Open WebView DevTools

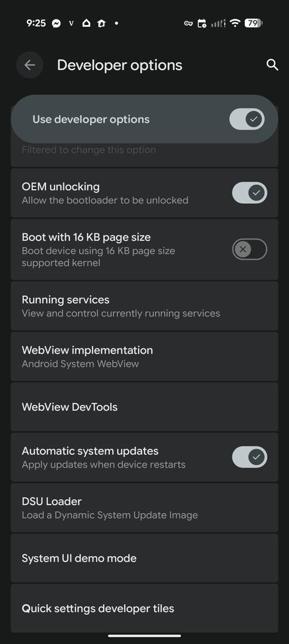(144, 407)
